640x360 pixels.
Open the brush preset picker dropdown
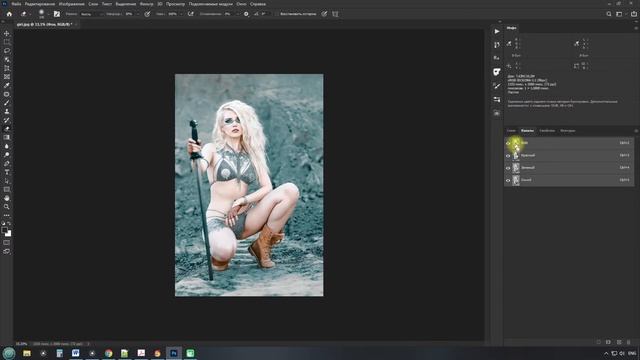pyautogui.click(x=48, y=14)
